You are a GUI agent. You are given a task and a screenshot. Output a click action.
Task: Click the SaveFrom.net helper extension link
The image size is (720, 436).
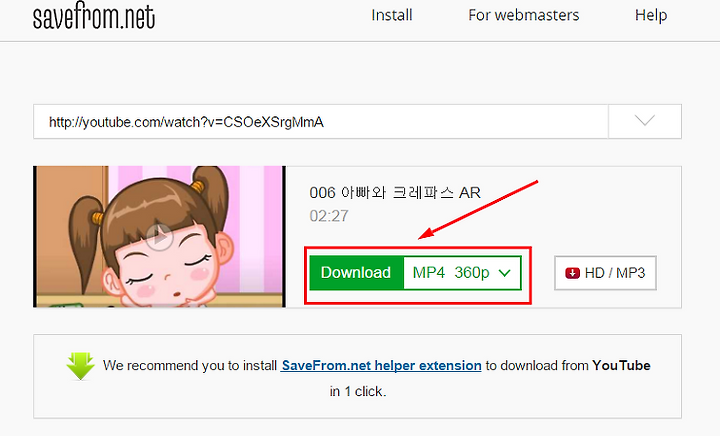tap(381, 365)
